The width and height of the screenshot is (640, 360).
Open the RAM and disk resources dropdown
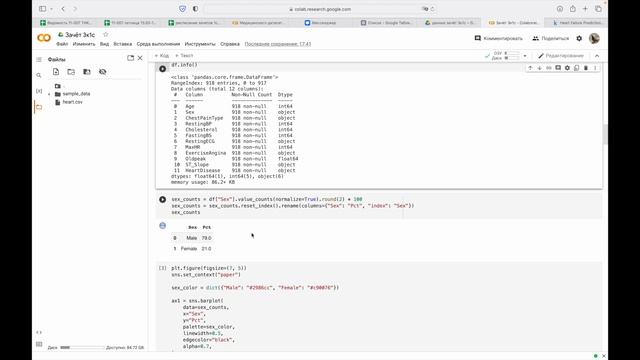pyautogui.click(x=525, y=56)
